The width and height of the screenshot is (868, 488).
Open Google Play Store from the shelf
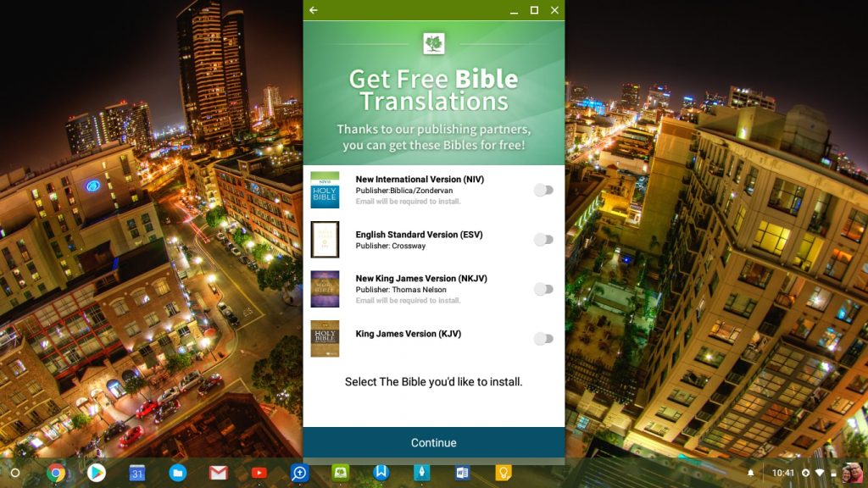point(97,473)
